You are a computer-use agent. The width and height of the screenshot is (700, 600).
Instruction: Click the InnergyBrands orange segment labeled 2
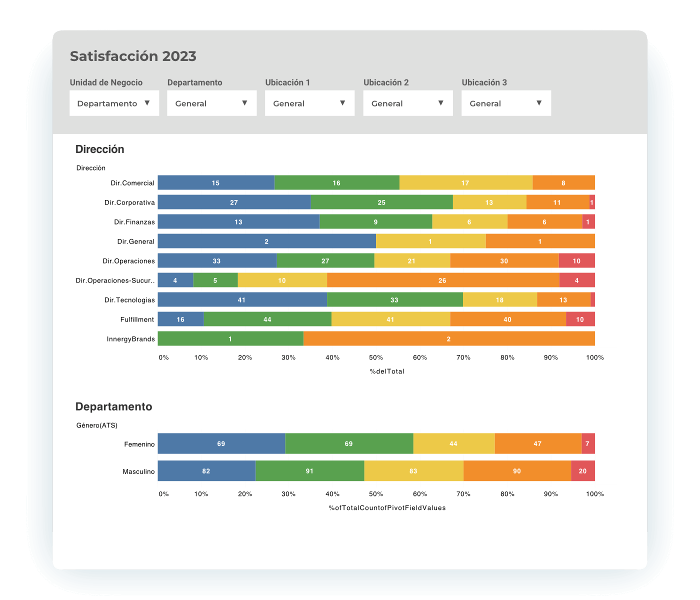coord(449,338)
